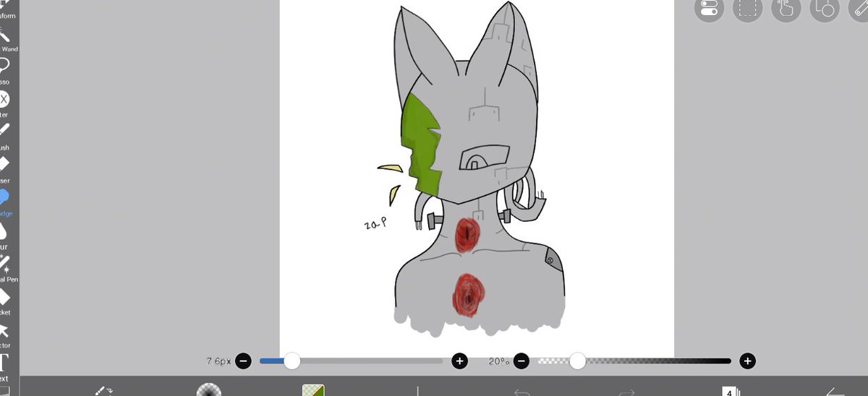Decrease brush thickness with minus button
Screen dimensions: 868x396
[243, 361]
